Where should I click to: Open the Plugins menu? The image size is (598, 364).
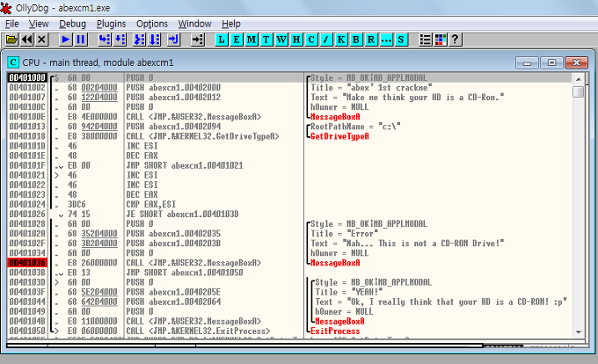[111, 24]
